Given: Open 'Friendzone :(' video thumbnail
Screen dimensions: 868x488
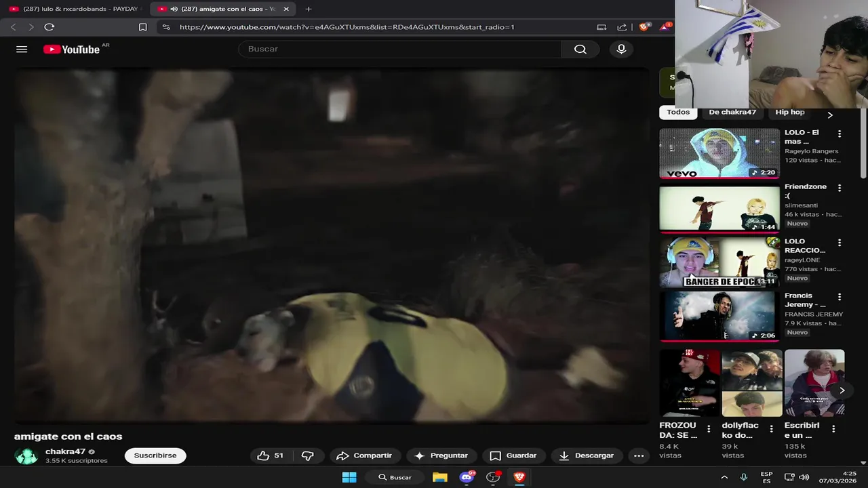Looking at the screenshot, I should pyautogui.click(x=719, y=208).
